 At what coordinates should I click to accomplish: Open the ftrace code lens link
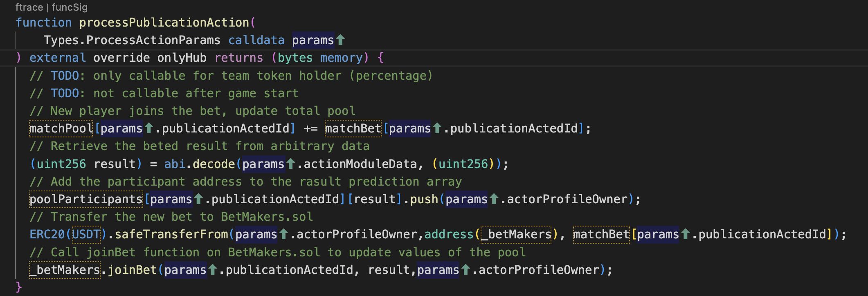click(x=29, y=7)
